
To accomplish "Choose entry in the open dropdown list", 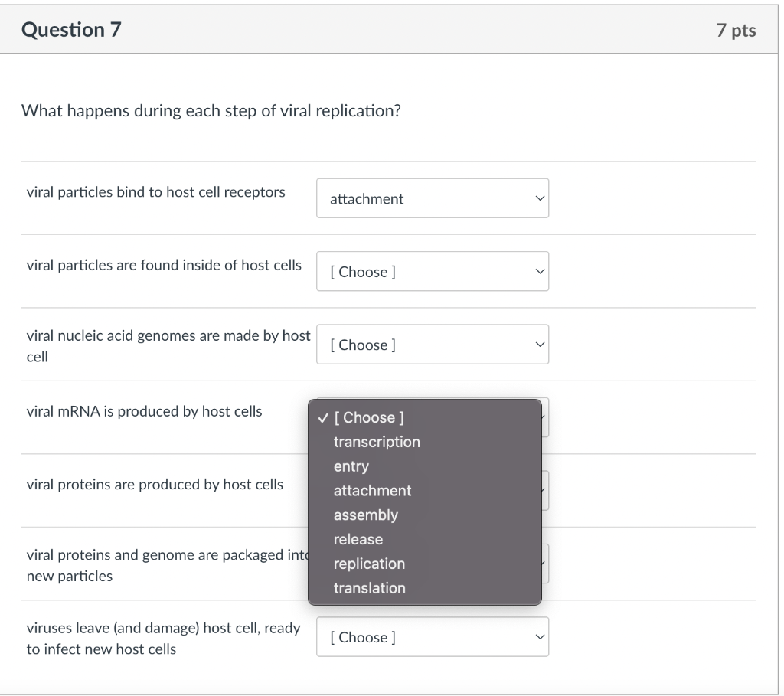I will pyautogui.click(x=351, y=466).
